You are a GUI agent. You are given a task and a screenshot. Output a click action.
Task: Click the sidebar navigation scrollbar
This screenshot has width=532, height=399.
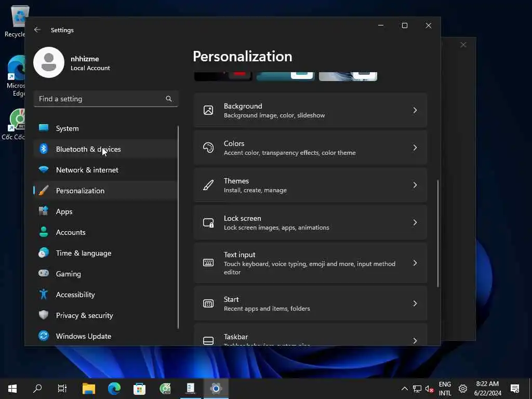[178, 227]
